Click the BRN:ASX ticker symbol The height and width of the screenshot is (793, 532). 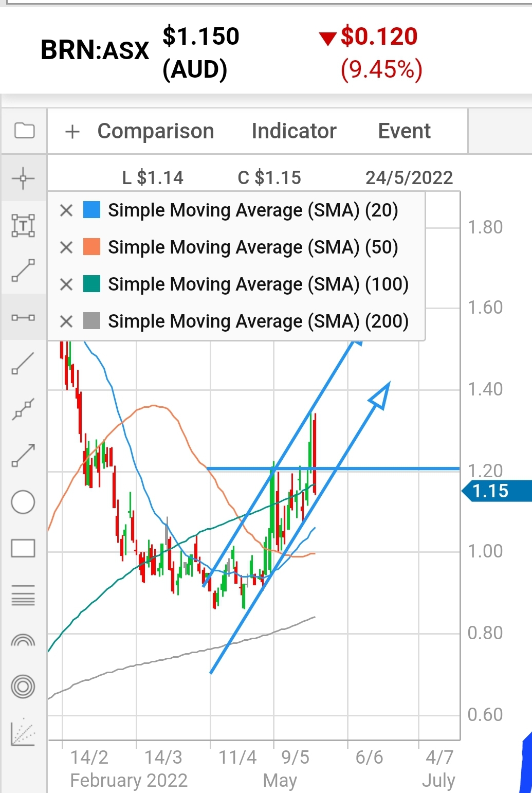point(95,50)
